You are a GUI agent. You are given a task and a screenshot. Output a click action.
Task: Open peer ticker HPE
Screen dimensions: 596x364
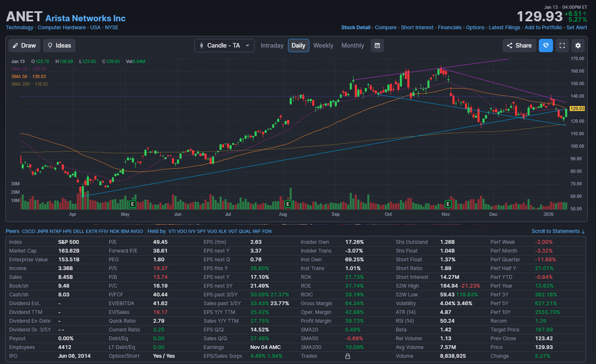pos(67,231)
